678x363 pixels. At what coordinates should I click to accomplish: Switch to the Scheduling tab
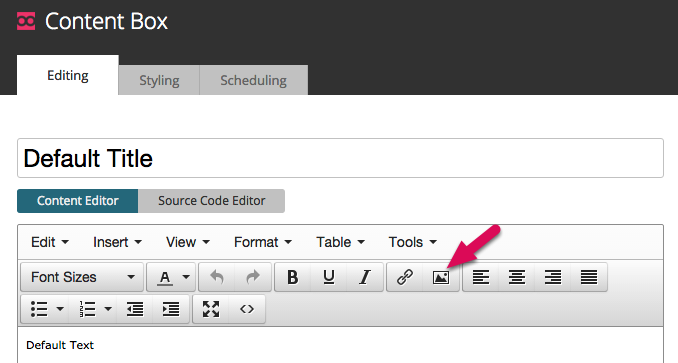tap(253, 80)
